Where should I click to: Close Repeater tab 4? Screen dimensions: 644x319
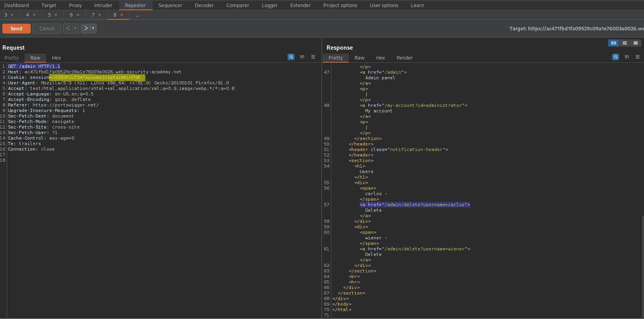click(x=34, y=15)
